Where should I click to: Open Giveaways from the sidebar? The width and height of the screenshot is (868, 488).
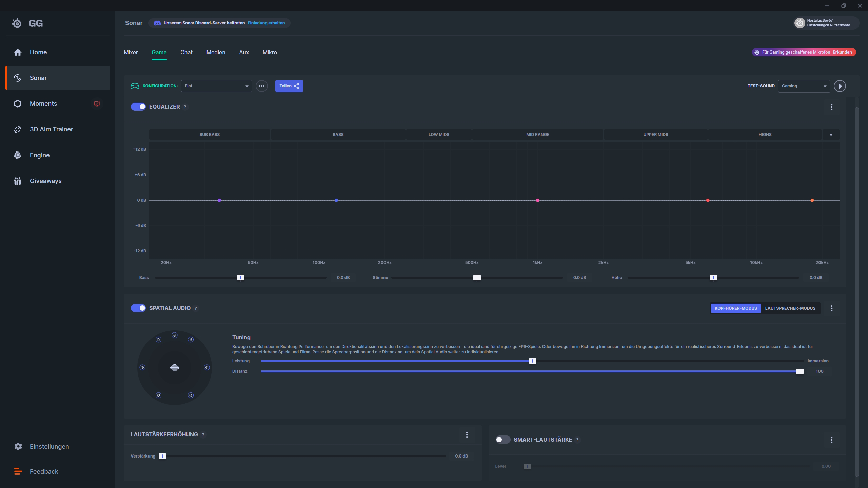[45, 181]
